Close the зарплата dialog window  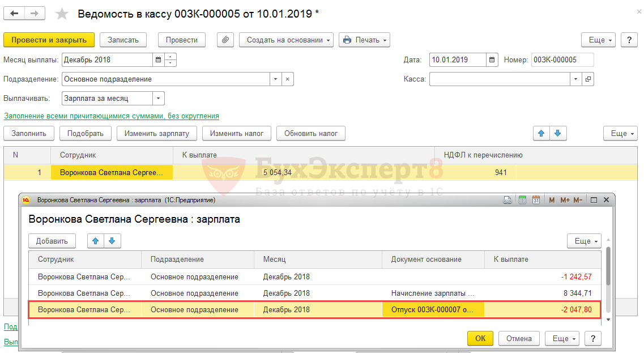(x=606, y=200)
